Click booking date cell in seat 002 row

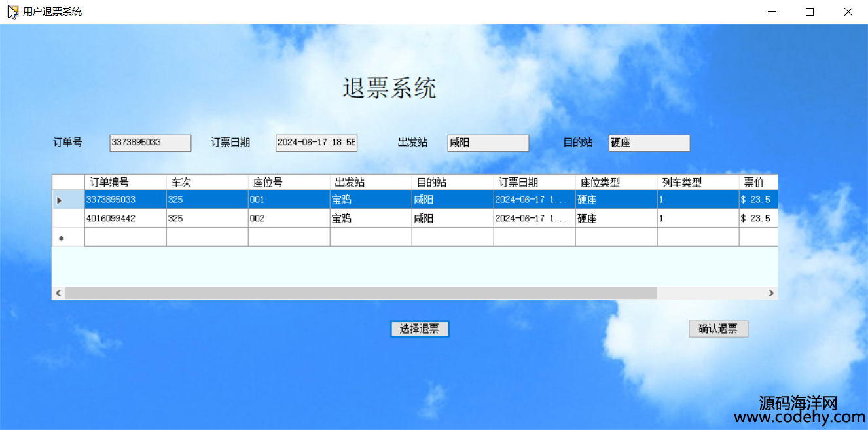coord(535,219)
